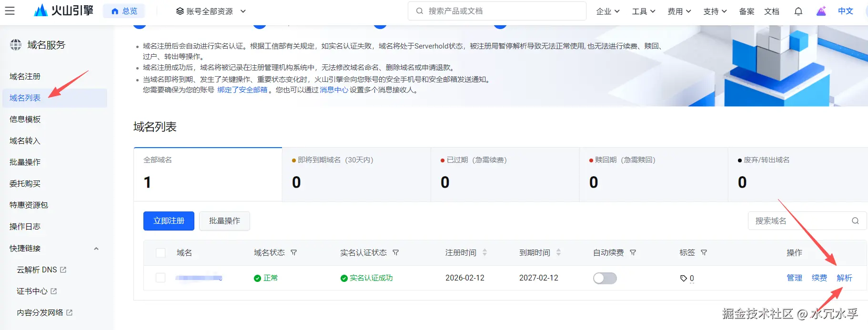Toggle select-all checkbox in table header
This screenshot has height=330, width=868.
click(x=161, y=253)
